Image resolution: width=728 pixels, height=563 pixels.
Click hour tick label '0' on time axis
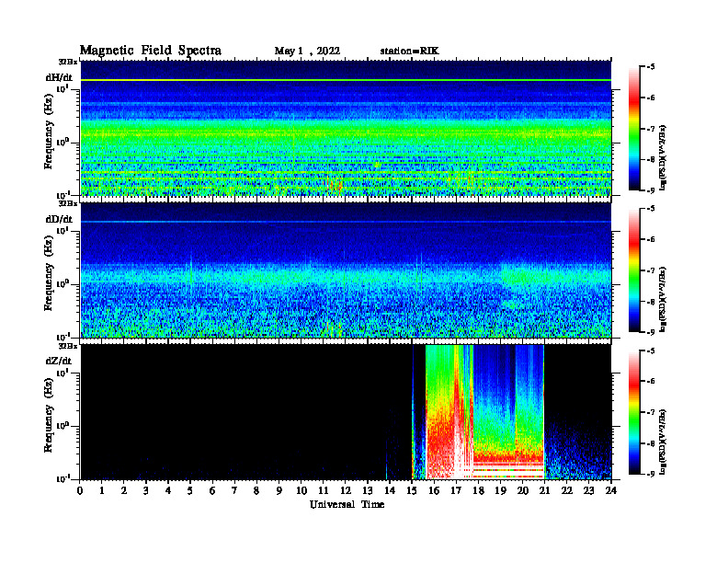coord(80,491)
